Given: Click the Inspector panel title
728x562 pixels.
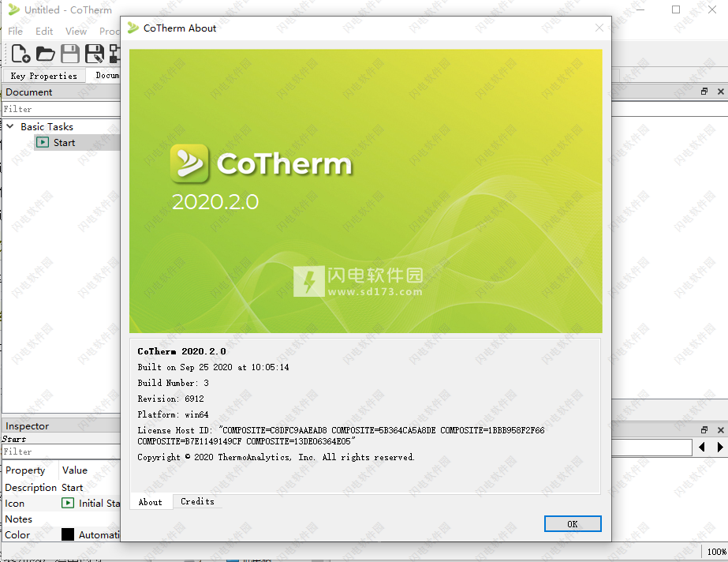Looking at the screenshot, I should (27, 426).
